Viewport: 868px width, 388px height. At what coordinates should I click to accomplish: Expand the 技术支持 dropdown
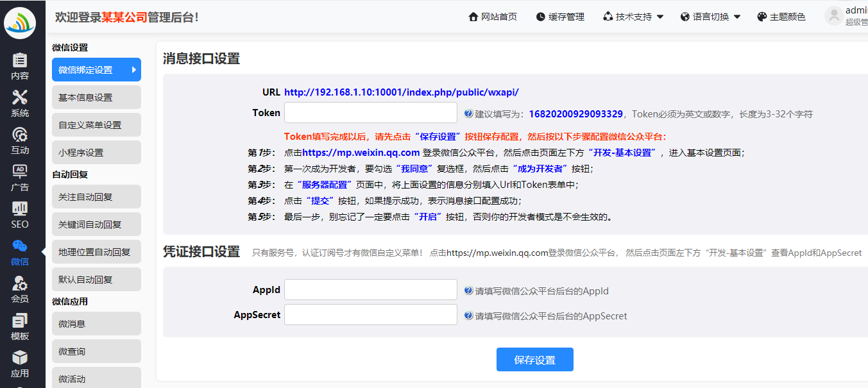633,17
